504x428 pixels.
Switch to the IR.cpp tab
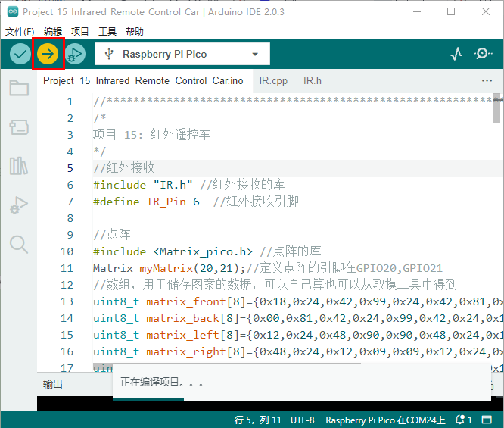[273, 81]
